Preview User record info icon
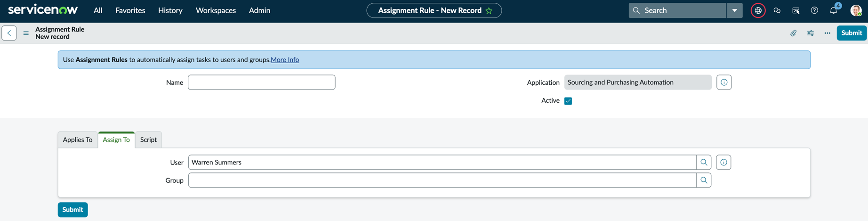 coord(723,162)
